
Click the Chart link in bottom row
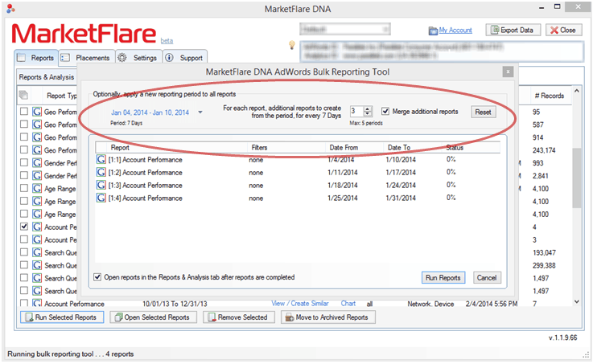(x=348, y=304)
